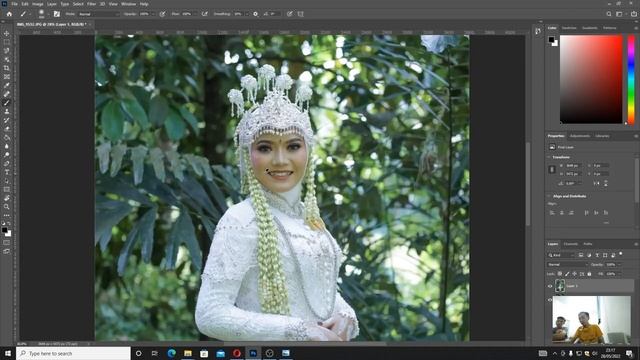
Task: Click the hue slider in Color panel
Action: 631,79
